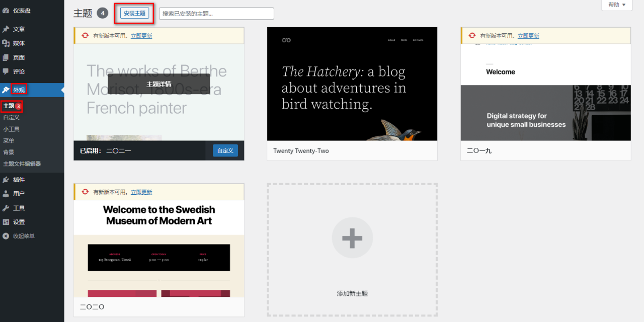This screenshot has width=644, height=322.
Task: Click the Dashboard gauge icon
Action: [6, 11]
